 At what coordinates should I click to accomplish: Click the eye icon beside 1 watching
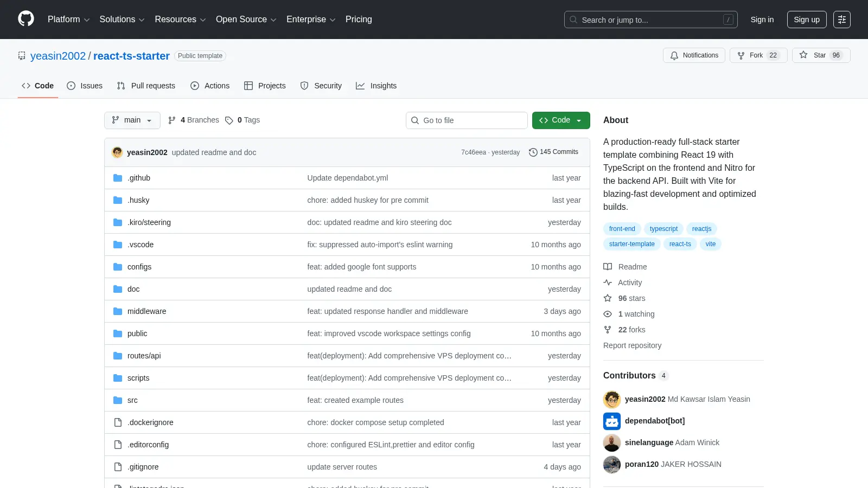tap(608, 314)
